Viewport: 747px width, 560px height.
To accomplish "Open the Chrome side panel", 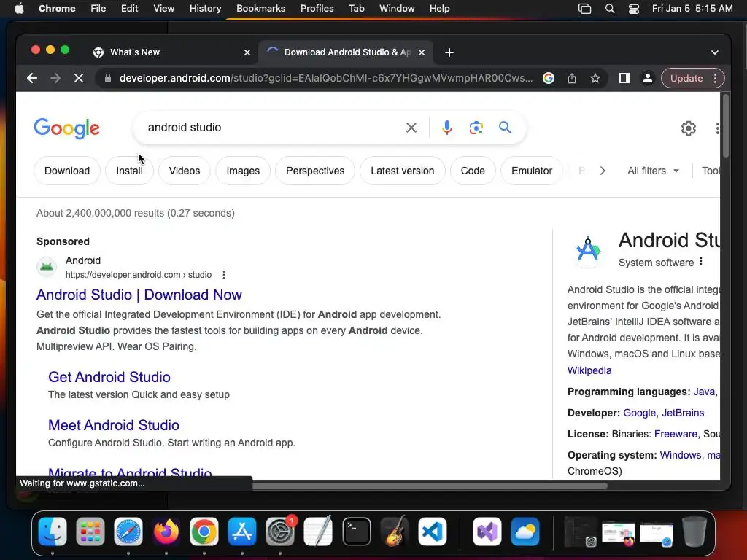I will click(624, 78).
